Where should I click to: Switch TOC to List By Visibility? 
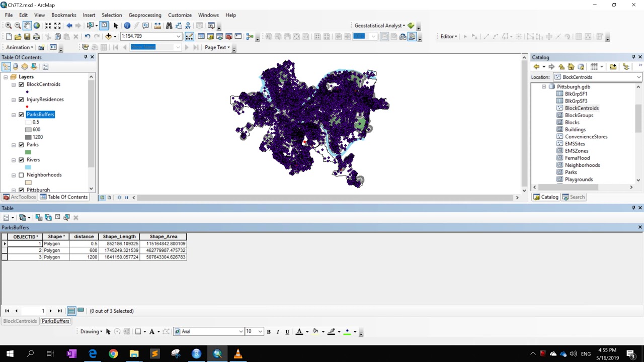[25, 67]
